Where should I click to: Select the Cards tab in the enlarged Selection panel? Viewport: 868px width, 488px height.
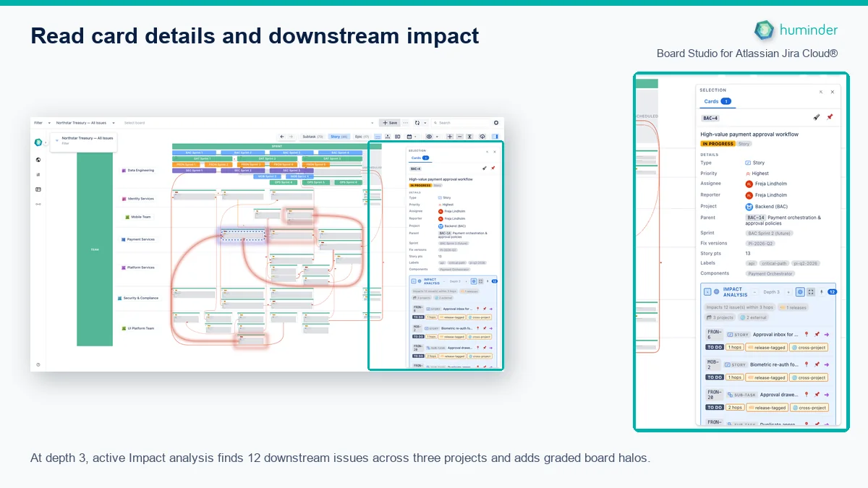(717, 101)
